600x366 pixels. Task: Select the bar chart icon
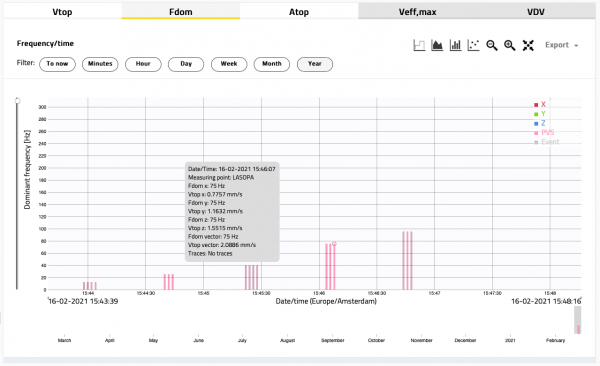click(455, 45)
